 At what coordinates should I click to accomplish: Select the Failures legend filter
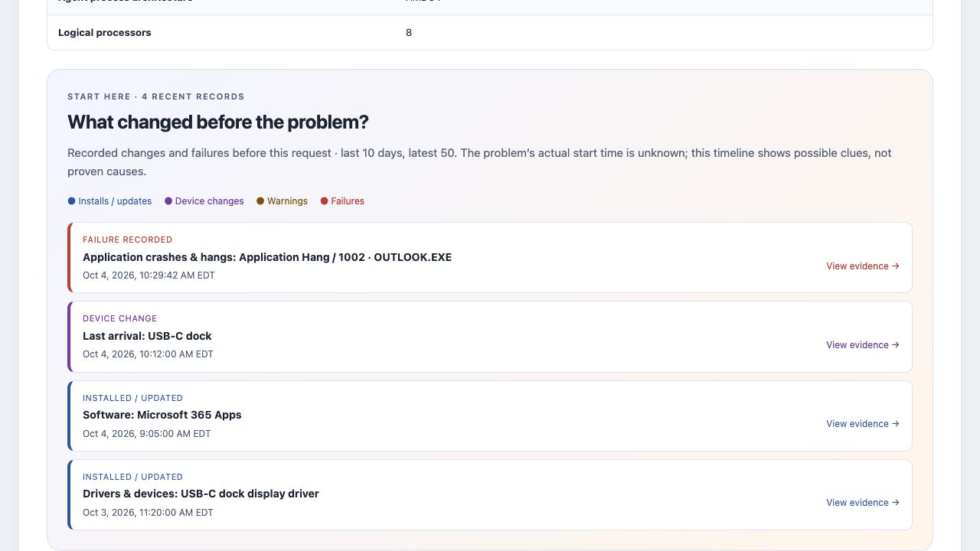(342, 201)
